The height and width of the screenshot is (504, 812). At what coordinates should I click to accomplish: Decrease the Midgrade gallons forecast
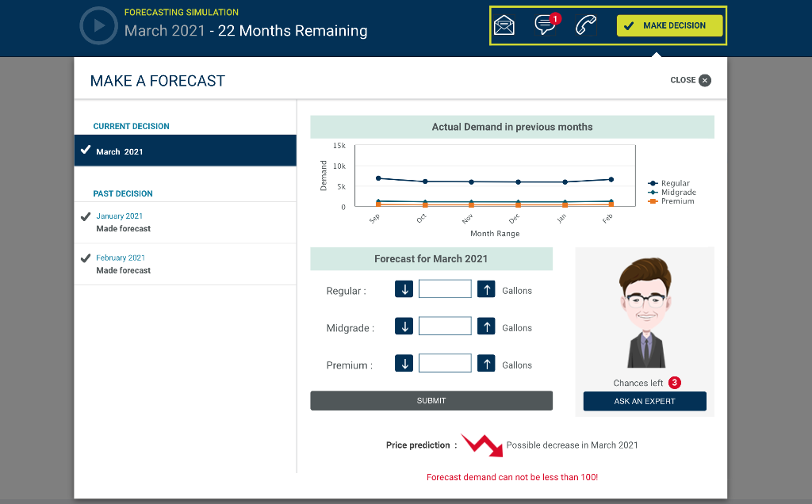coord(404,326)
